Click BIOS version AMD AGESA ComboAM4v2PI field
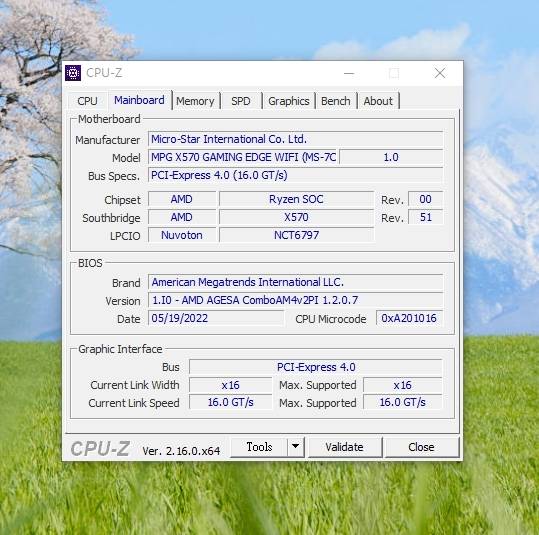The width and height of the screenshot is (539, 535). 296,300
